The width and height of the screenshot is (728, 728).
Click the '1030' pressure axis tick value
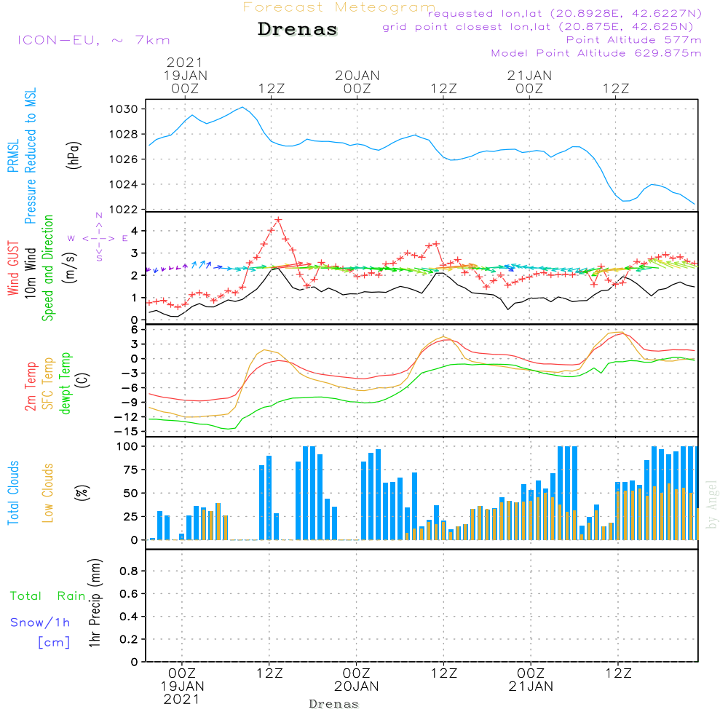123,109
